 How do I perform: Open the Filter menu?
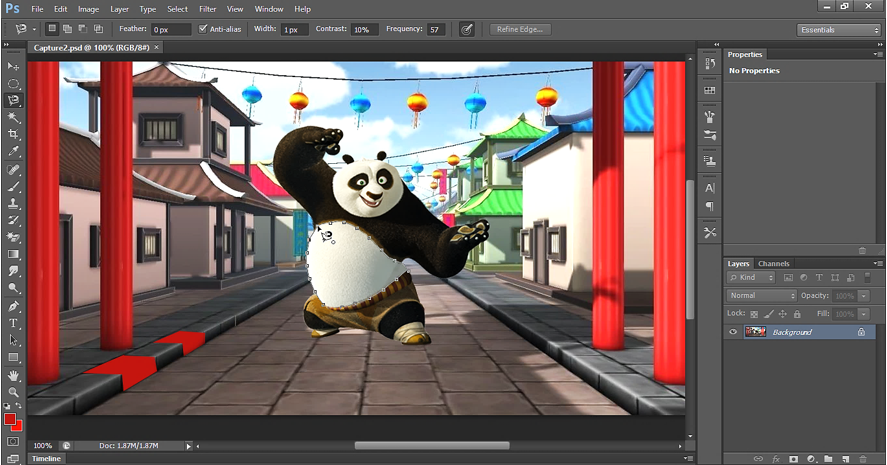pyautogui.click(x=207, y=9)
